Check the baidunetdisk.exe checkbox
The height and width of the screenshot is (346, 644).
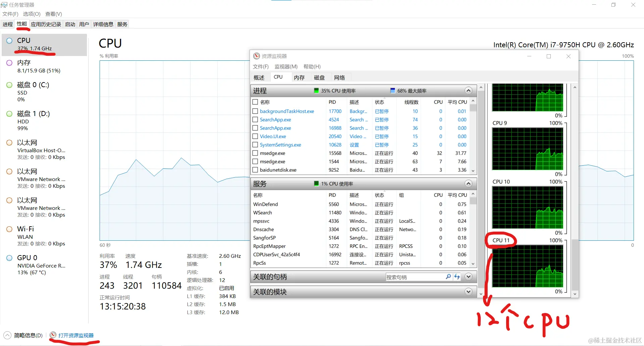coord(255,170)
